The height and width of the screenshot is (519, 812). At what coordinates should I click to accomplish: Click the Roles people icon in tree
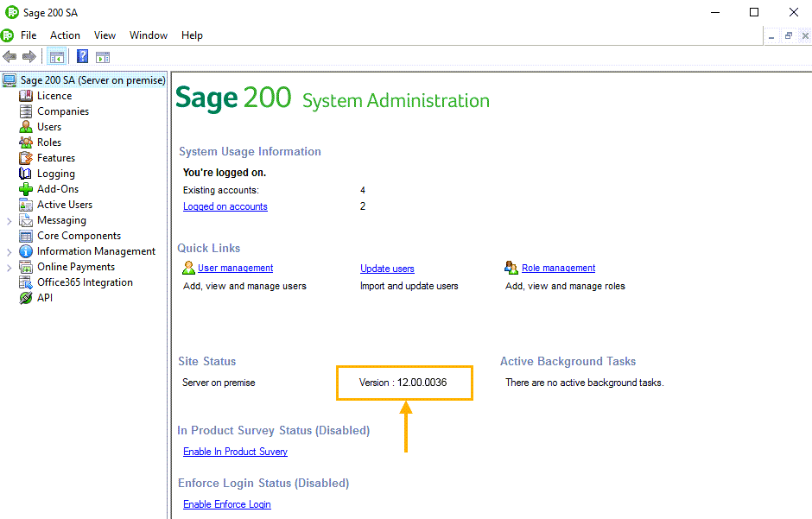pos(25,142)
